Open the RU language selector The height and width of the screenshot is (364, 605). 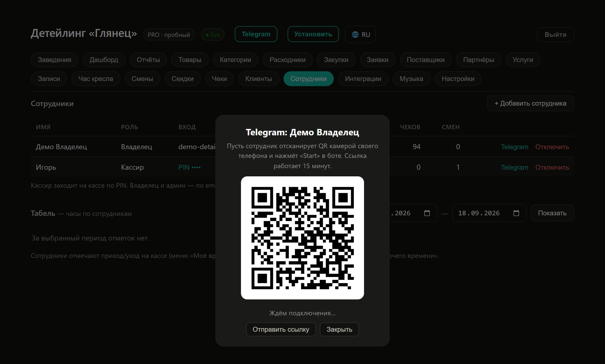pos(360,34)
